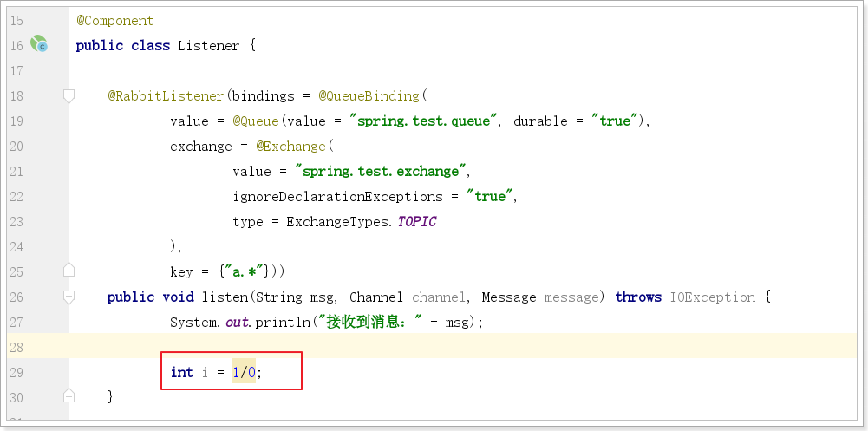Click the "接收到消息：" string literal
Screen dimensions: 868x431
tap(369, 322)
